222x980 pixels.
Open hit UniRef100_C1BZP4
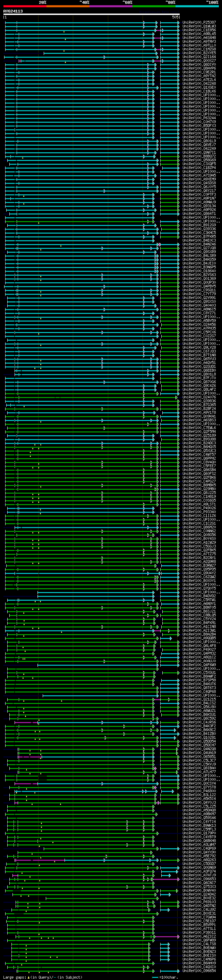199,168
